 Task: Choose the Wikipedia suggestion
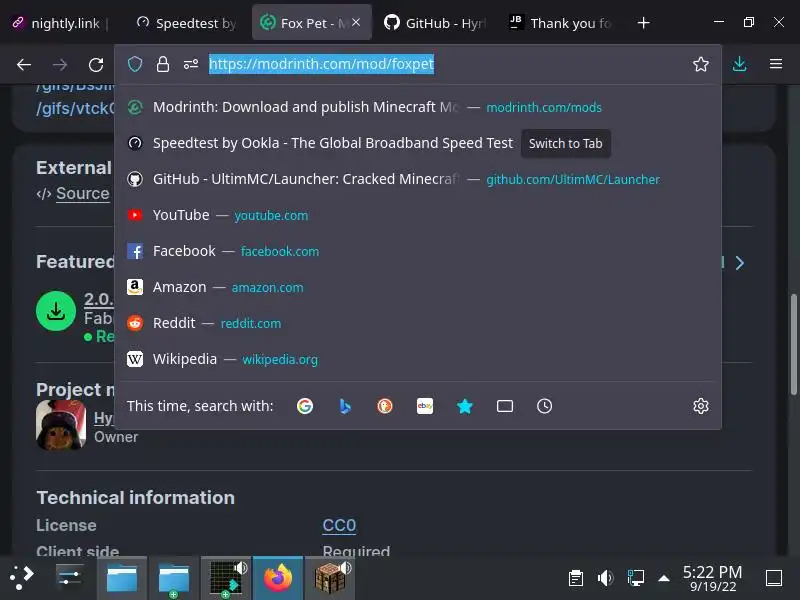click(417, 359)
